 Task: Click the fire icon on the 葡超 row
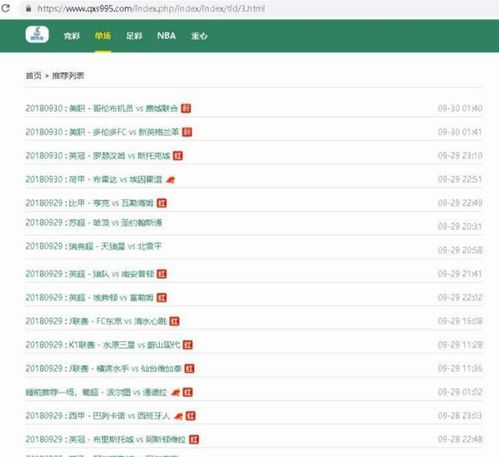point(175,392)
